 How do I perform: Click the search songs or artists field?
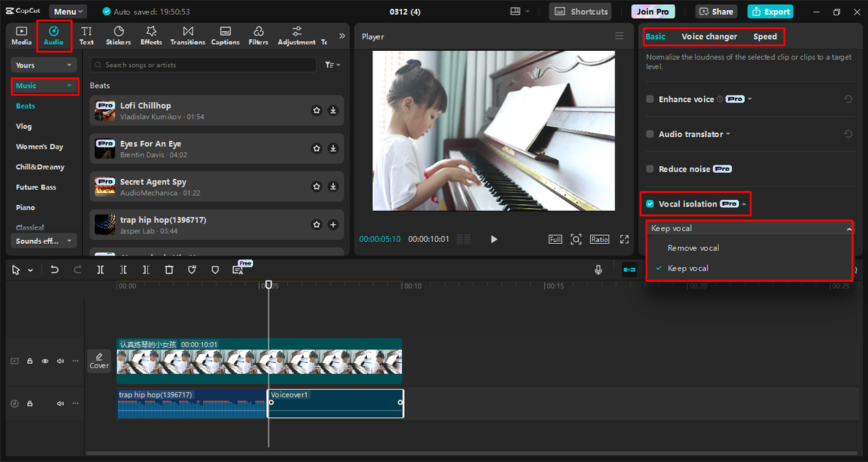(203, 65)
